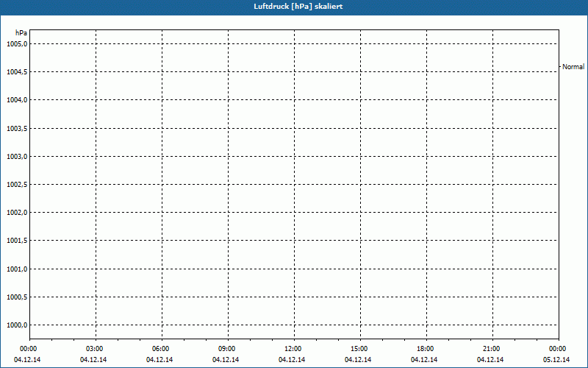Click the 1003,5 pressure axis value
The image size is (588, 368).
tap(17, 128)
